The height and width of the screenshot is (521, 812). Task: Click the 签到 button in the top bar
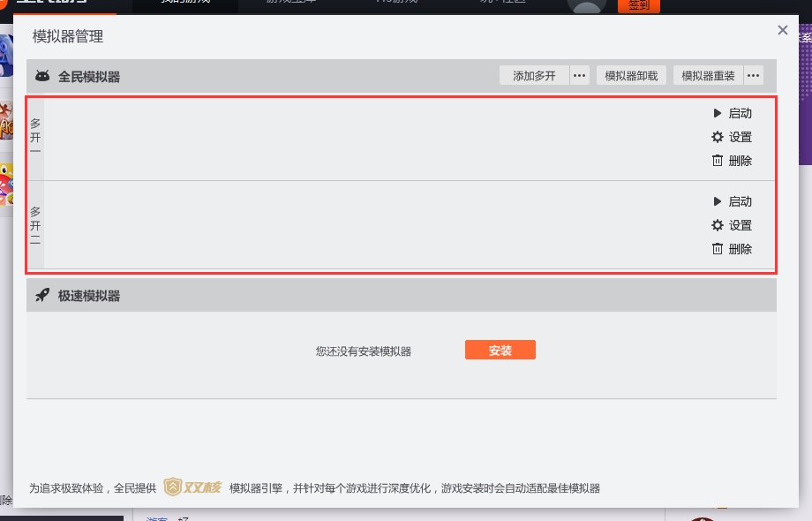coord(637,4)
